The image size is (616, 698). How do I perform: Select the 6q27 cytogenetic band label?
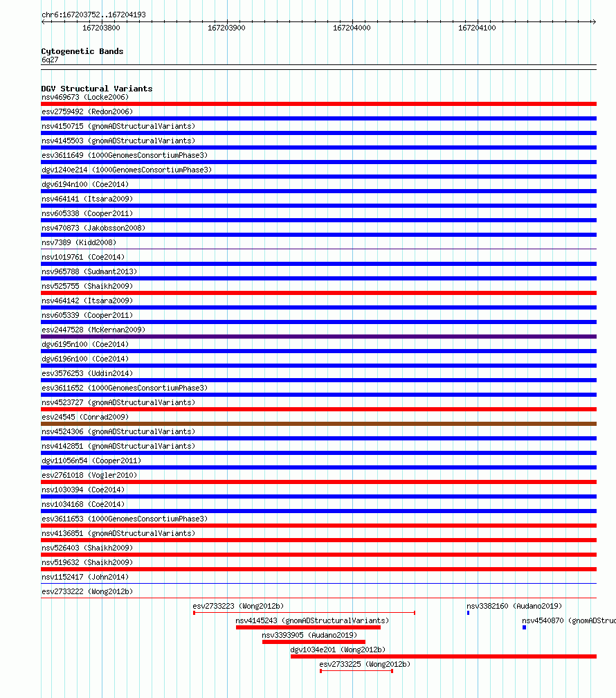(x=50, y=60)
